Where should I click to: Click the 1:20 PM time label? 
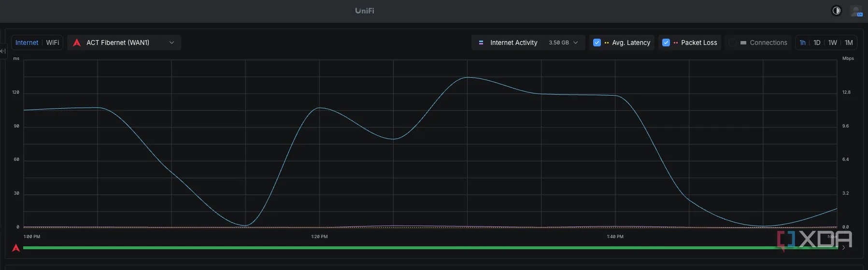pos(319,237)
